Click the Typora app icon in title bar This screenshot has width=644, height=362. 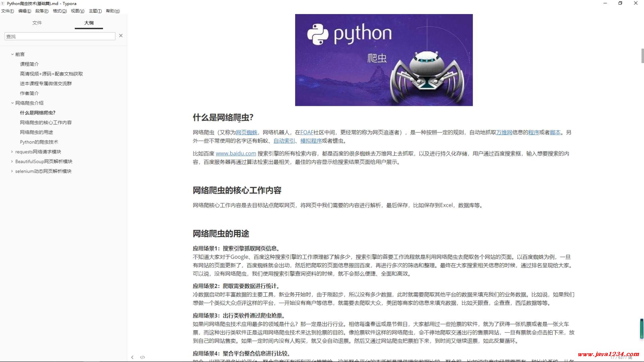[x=3, y=3]
